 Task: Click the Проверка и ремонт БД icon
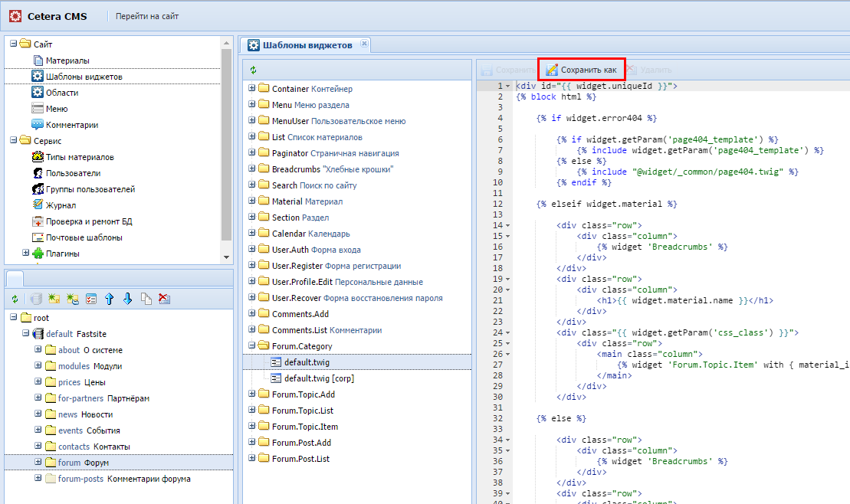[38, 221]
